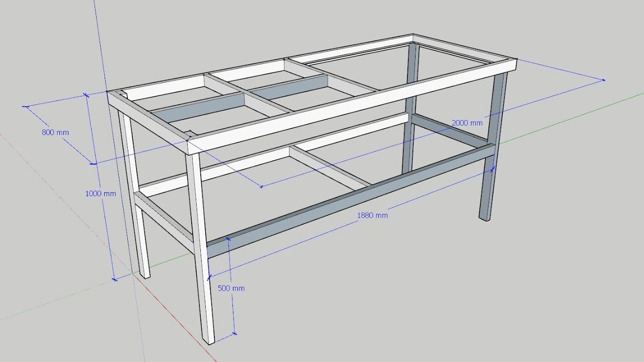Select the 800 mm dimension label
Screen dimensions: 644x362
point(55,133)
